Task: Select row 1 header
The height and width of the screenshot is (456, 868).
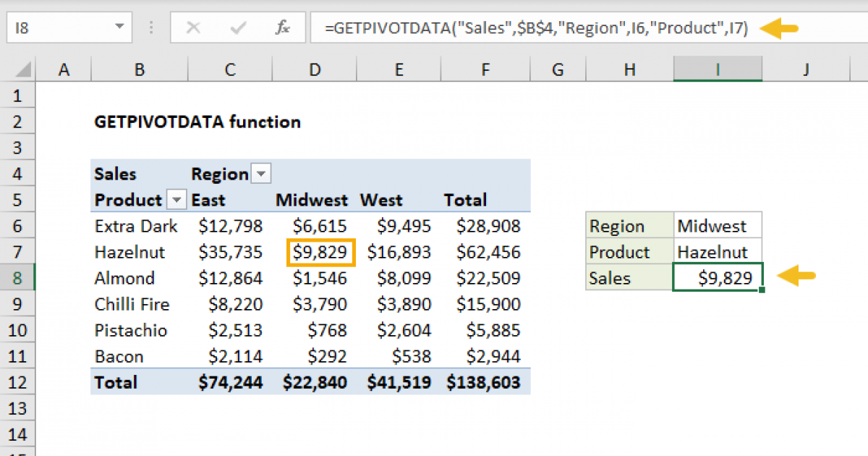Action: 18,95
